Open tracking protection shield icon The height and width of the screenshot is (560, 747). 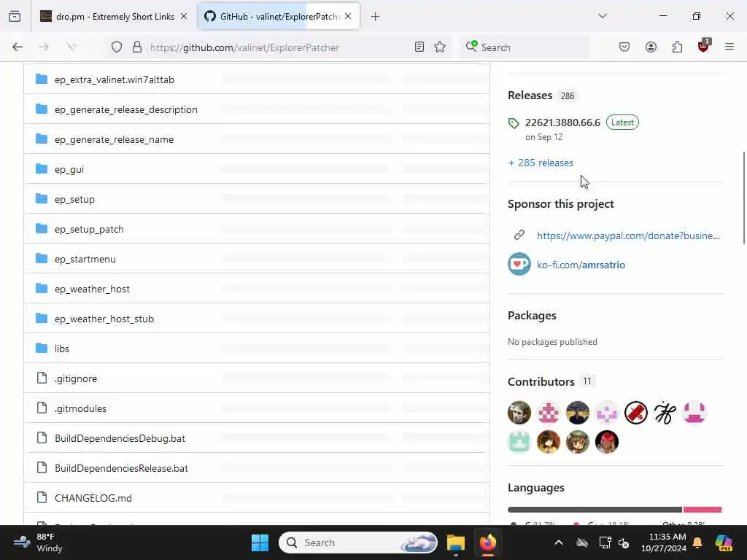pos(117,47)
